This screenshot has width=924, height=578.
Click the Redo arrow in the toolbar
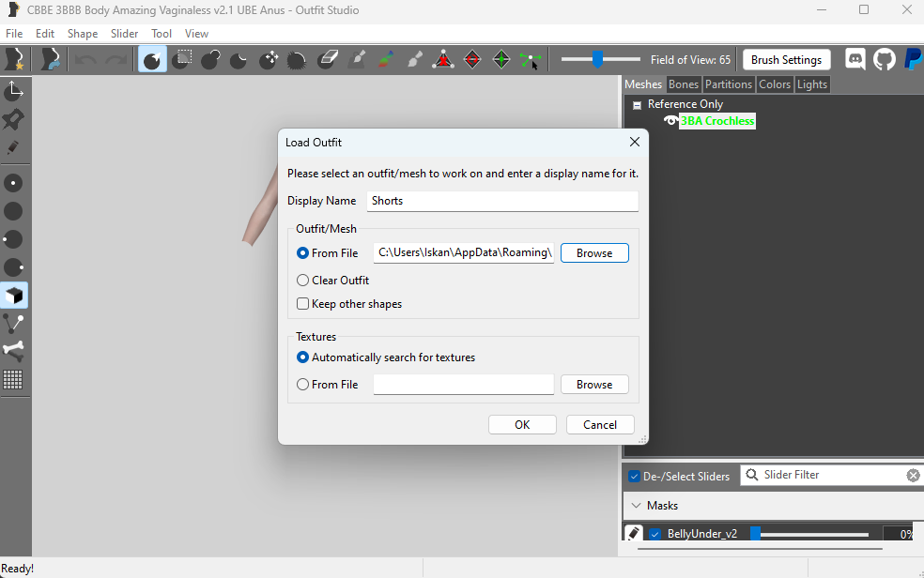tap(115, 59)
